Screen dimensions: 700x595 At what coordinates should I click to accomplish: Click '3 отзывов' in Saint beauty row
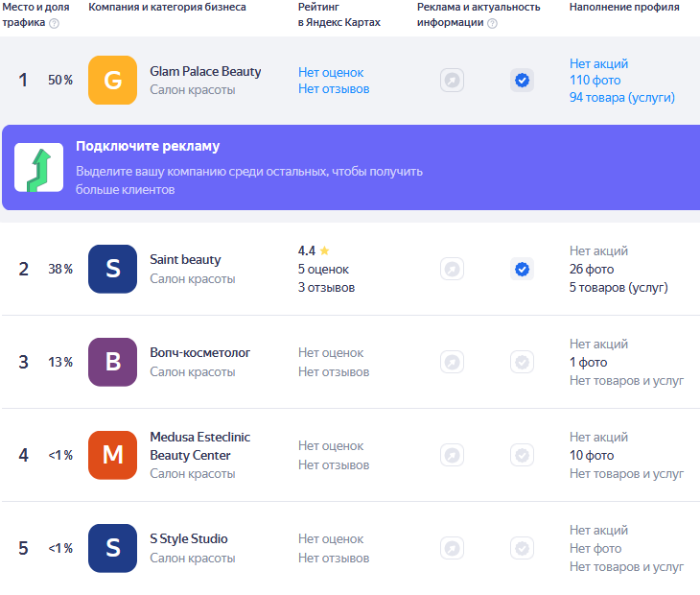[x=326, y=288]
